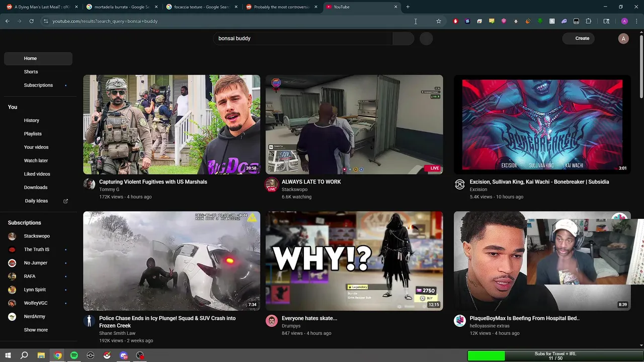This screenshot has height=362, width=644.
Task: Open 'Everyone hates skate...' video title
Action: tap(309, 318)
